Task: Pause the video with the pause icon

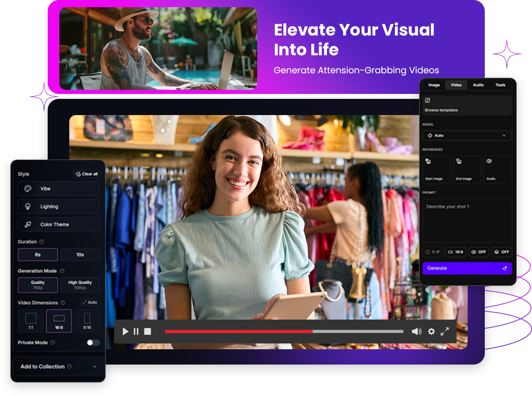Action: (x=136, y=332)
